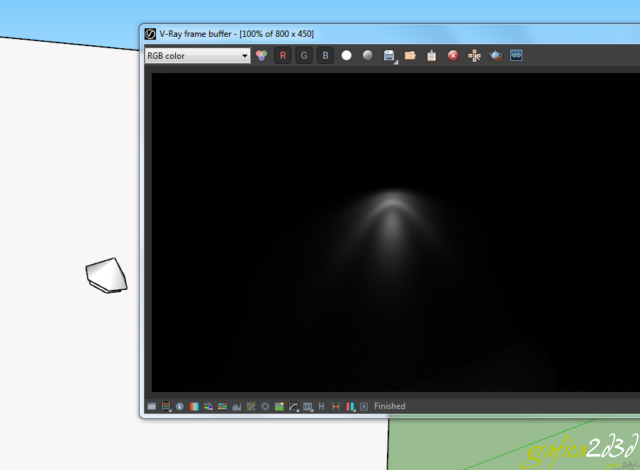This screenshot has width=640, height=470.
Task: Toggle sRGB display curve icon
Action: [x=293, y=406]
